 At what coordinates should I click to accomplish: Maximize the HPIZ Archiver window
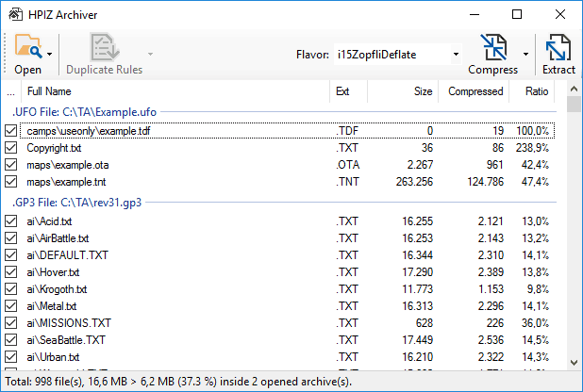pos(517,14)
